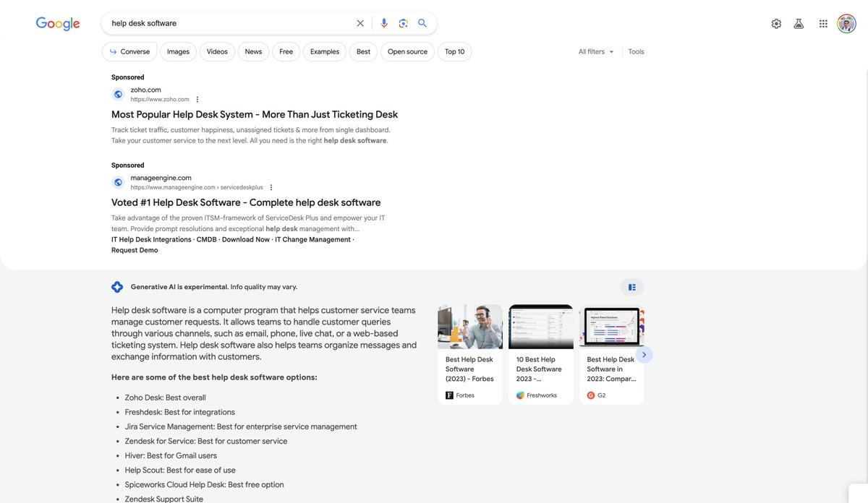This screenshot has width=868, height=503.
Task: Open the Google apps grid icon
Action: click(823, 24)
